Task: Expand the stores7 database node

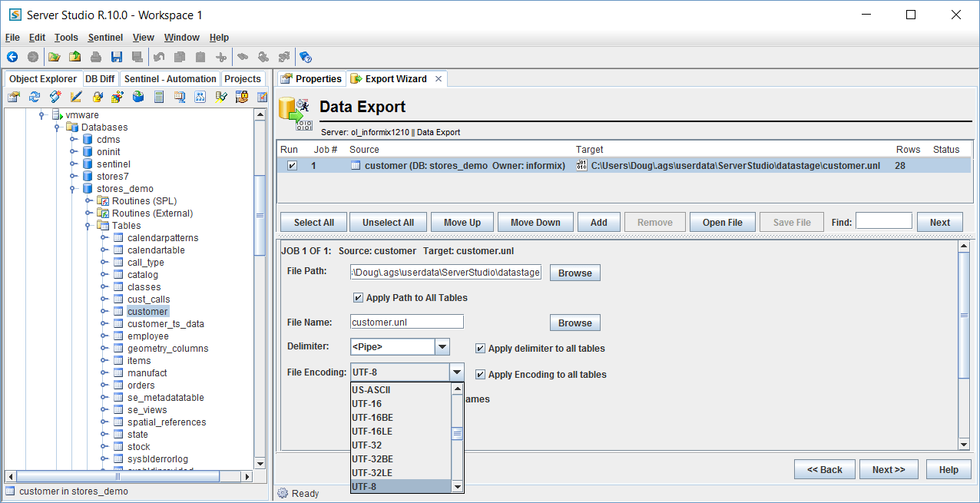Action: (x=74, y=177)
